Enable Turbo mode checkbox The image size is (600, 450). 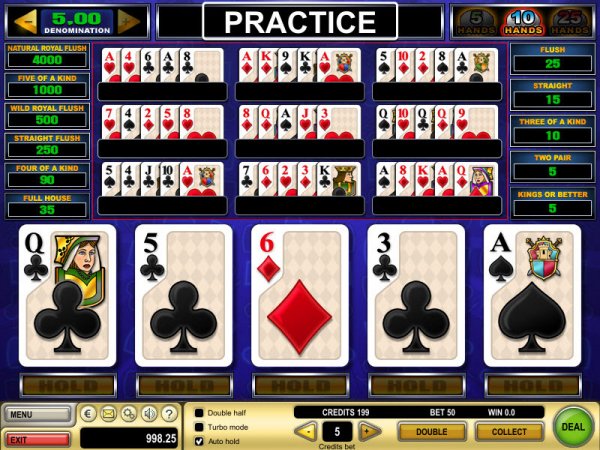pyautogui.click(x=199, y=427)
